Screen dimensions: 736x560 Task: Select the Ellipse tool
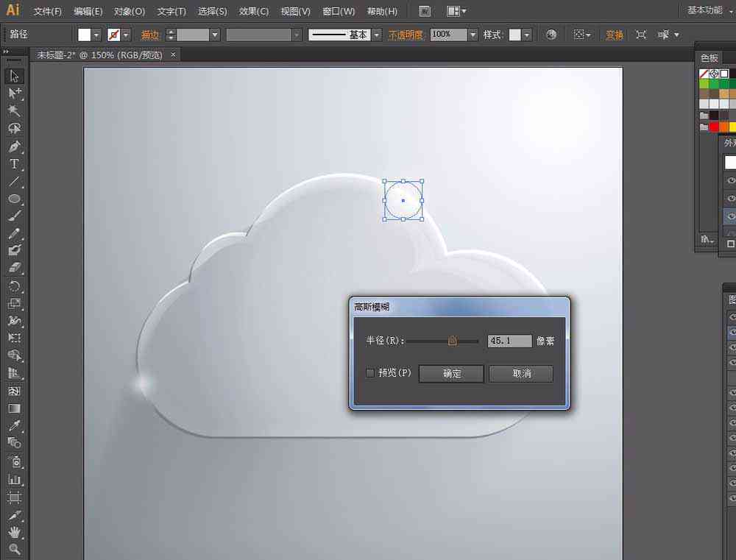(14, 199)
